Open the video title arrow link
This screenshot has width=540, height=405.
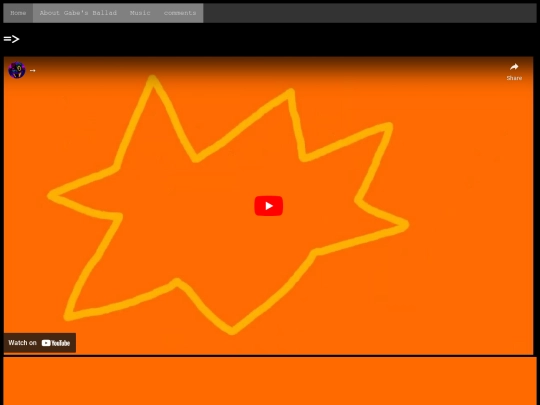tap(33, 71)
